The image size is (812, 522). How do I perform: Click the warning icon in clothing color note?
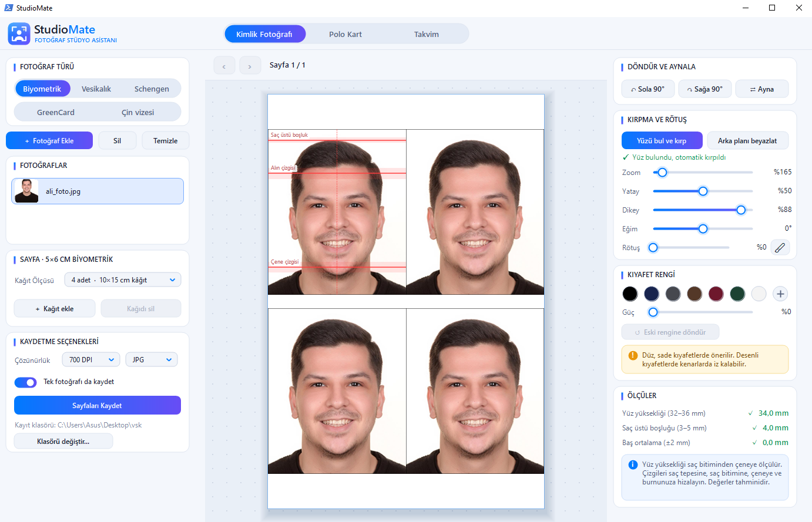633,355
